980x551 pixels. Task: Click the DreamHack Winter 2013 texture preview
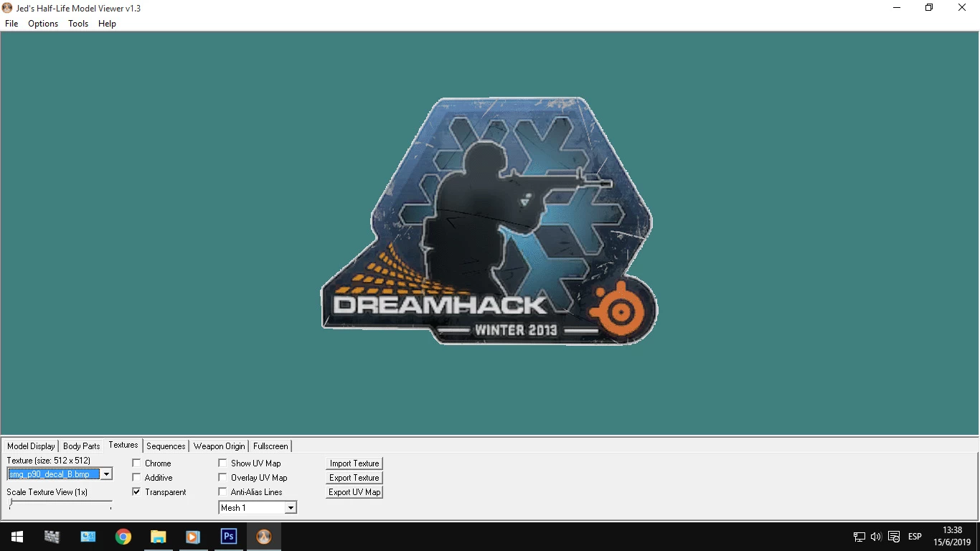click(x=489, y=220)
